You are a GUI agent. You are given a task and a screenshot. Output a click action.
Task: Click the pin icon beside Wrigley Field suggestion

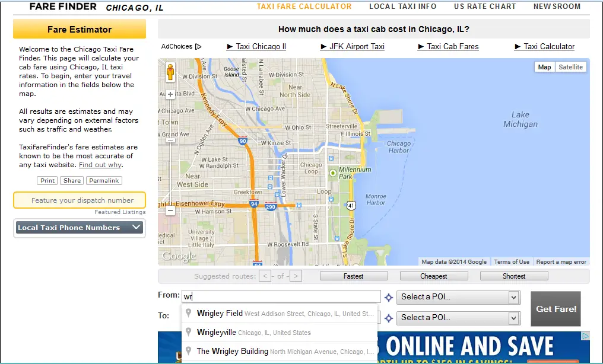(x=189, y=313)
